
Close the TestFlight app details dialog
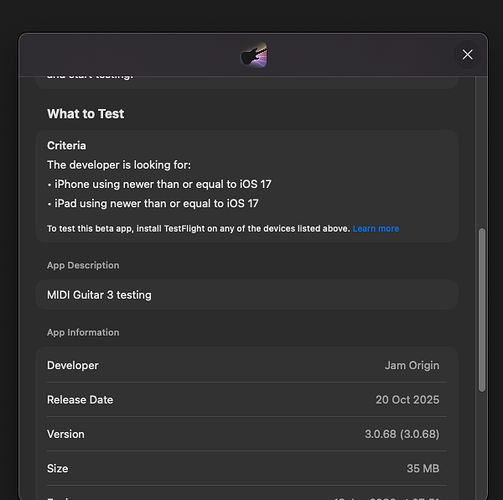[x=467, y=54]
